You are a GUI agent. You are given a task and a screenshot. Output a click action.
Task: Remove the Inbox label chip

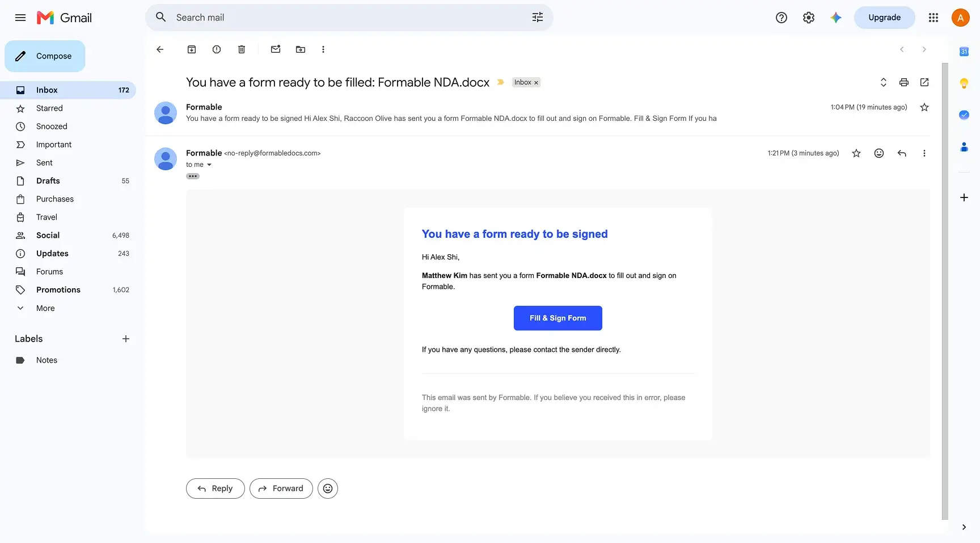tap(536, 83)
